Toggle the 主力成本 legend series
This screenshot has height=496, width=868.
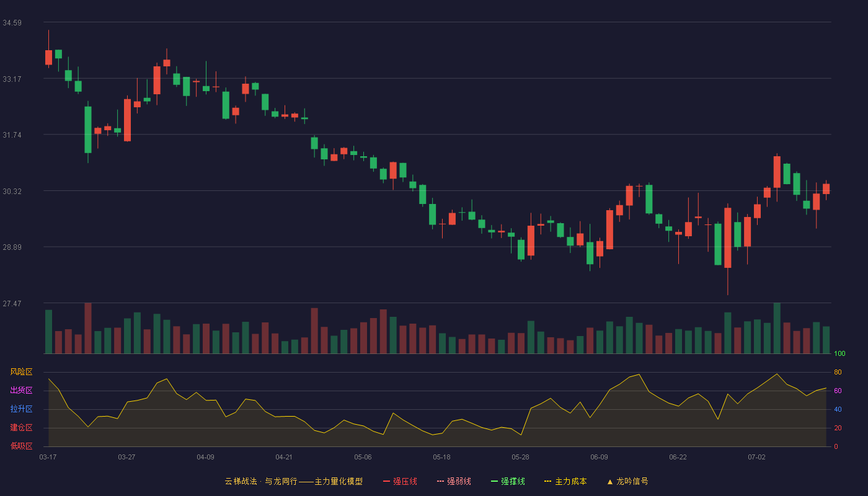(565, 481)
